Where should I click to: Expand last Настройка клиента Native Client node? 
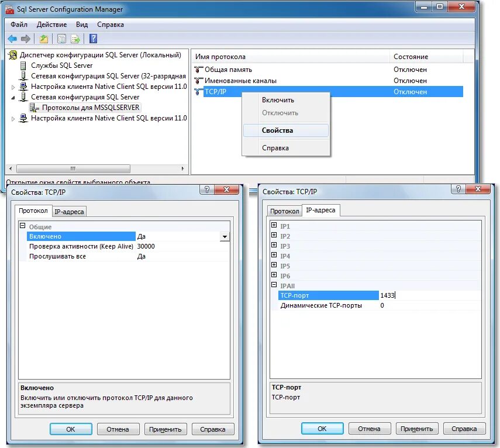point(13,119)
